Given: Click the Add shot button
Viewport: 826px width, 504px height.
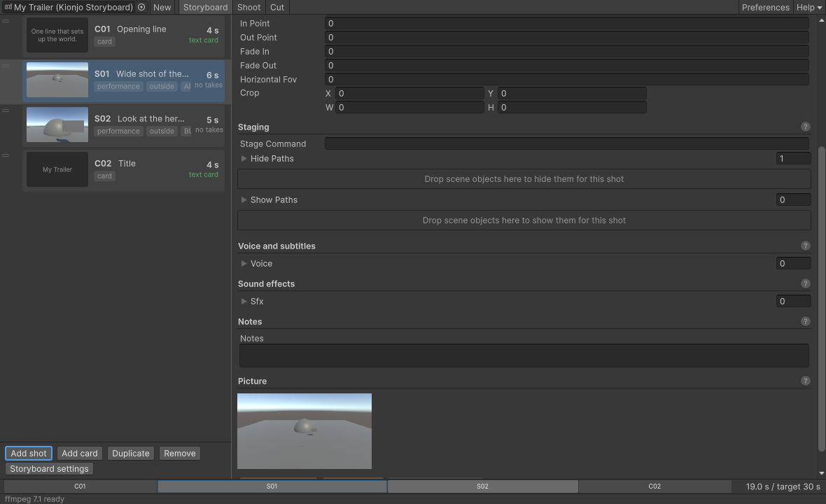Looking at the screenshot, I should tap(29, 454).
